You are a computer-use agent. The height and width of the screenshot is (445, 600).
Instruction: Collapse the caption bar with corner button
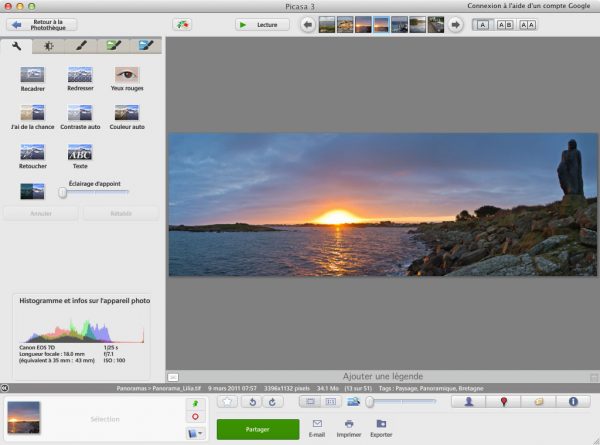172,377
